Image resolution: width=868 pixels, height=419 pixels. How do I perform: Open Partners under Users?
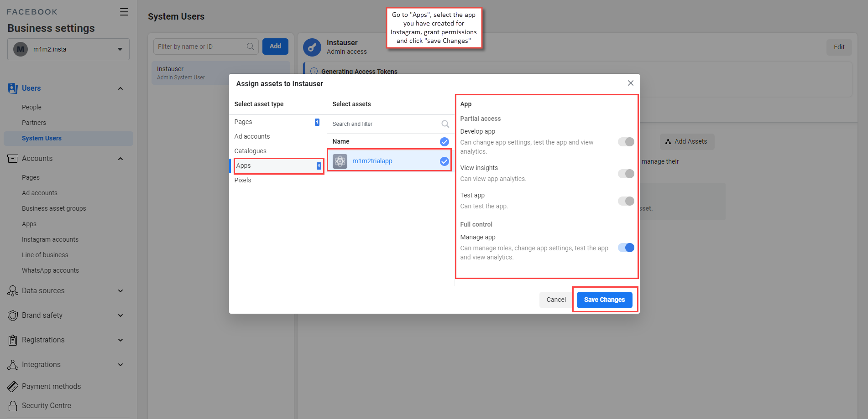coord(34,123)
